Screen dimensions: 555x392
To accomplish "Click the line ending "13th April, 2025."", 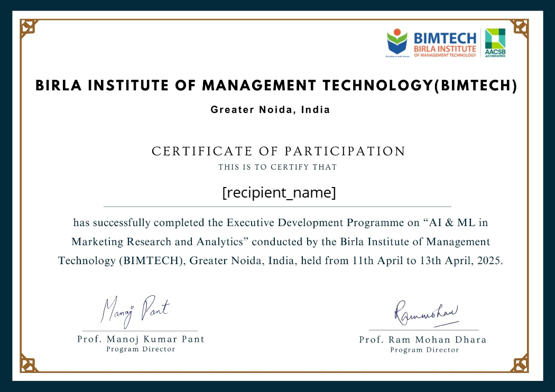I will tap(280, 261).
